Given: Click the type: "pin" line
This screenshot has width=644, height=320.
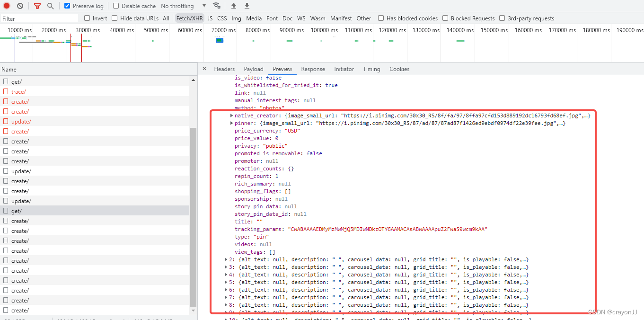Looking at the screenshot, I should (252, 237).
